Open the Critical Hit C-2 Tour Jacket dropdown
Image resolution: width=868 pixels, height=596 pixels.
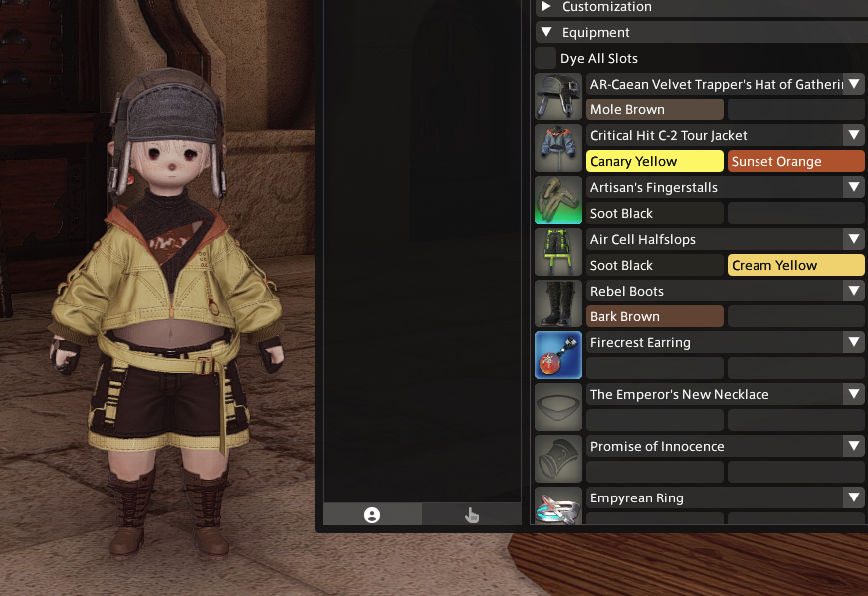[x=854, y=135]
